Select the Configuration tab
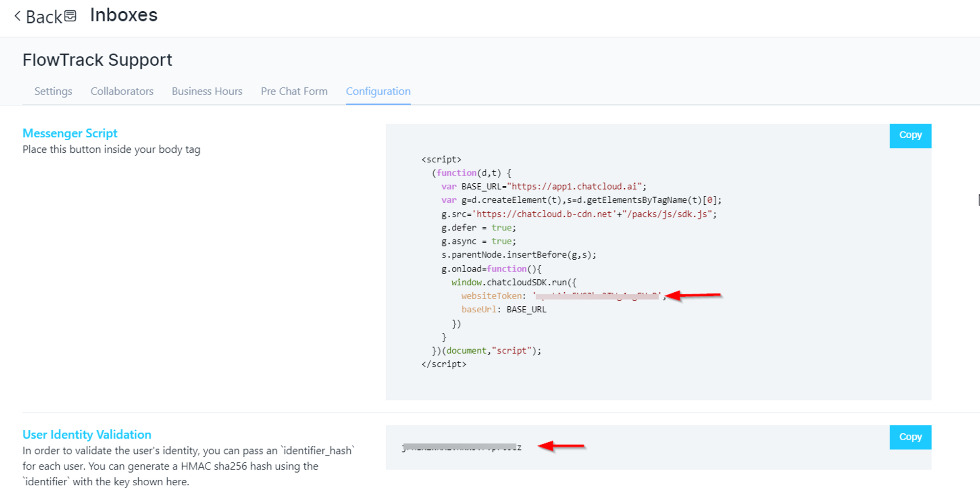Screen dimensions: 980x497 tap(378, 91)
